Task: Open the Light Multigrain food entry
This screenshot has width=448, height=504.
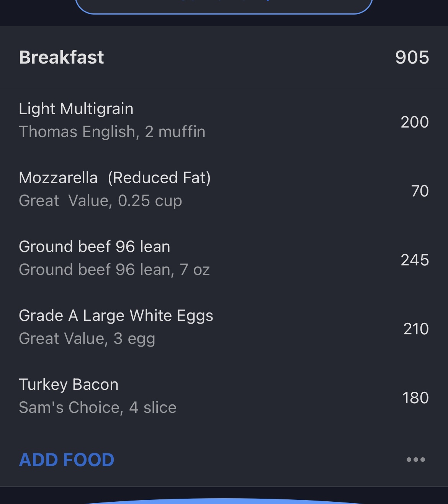Action: coord(76,109)
